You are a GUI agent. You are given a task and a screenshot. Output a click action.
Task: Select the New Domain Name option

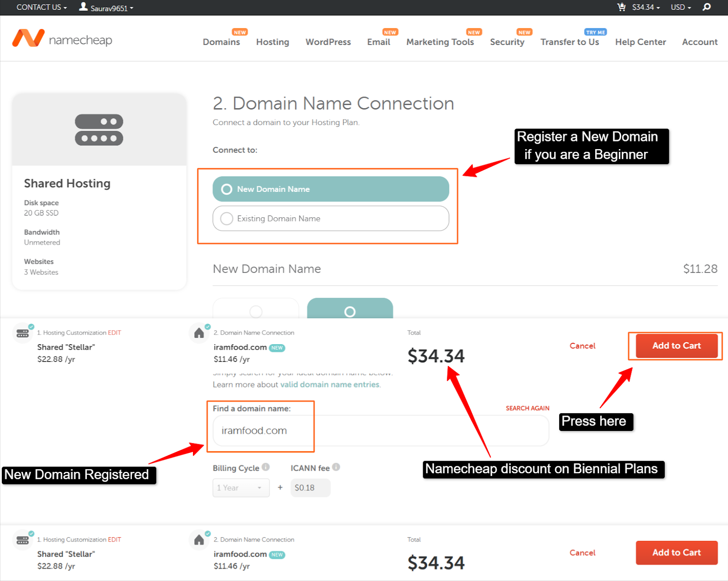(x=331, y=189)
